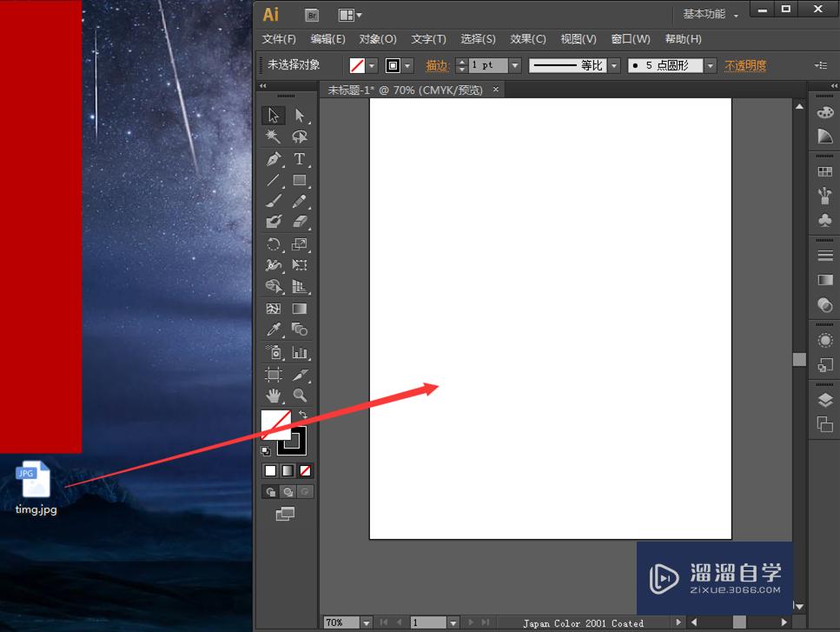The height and width of the screenshot is (632, 840).
Task: Select the Rectangle tool
Action: 300,180
